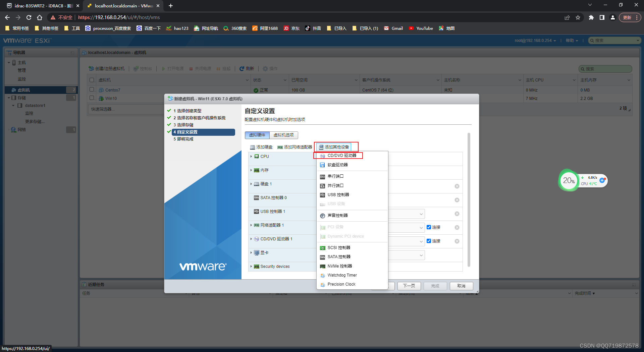Click the ESXi top search field
This screenshot has width=644, height=352.
coord(615,41)
